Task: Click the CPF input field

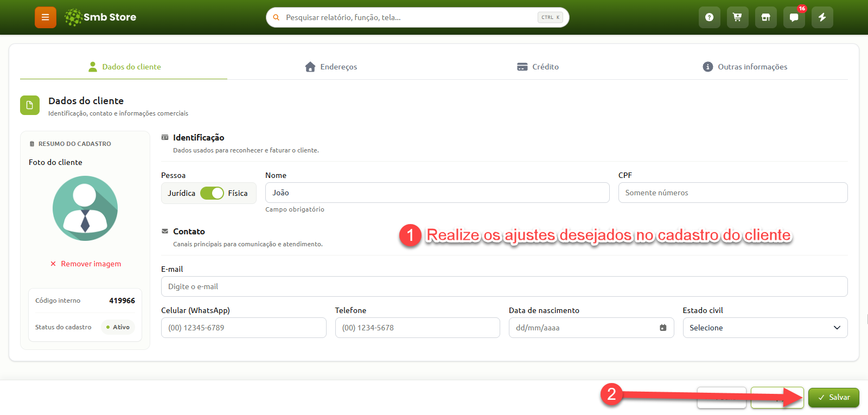Action: [733, 193]
